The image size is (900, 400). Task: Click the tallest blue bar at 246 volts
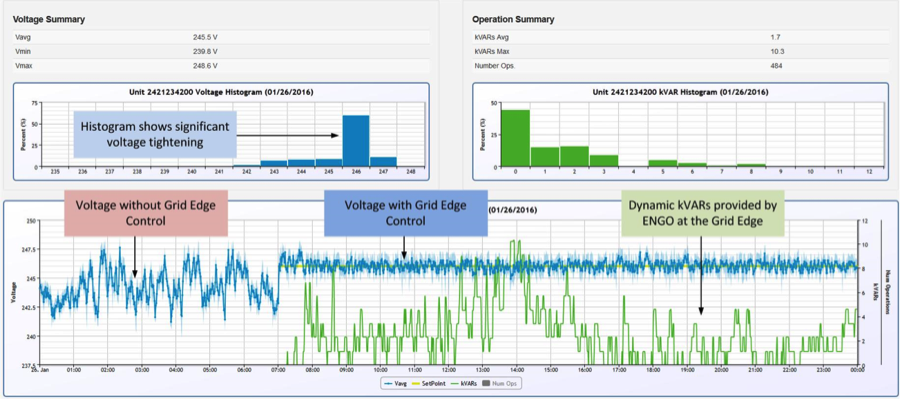click(x=356, y=140)
